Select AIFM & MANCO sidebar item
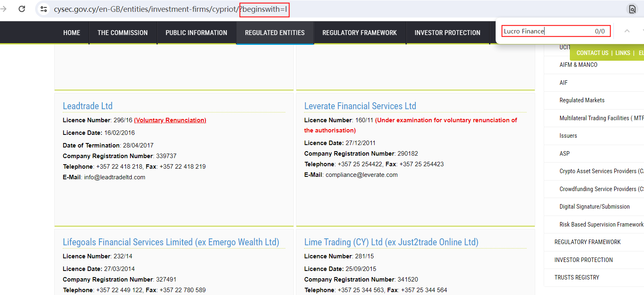This screenshot has height=295, width=644. (x=578, y=65)
